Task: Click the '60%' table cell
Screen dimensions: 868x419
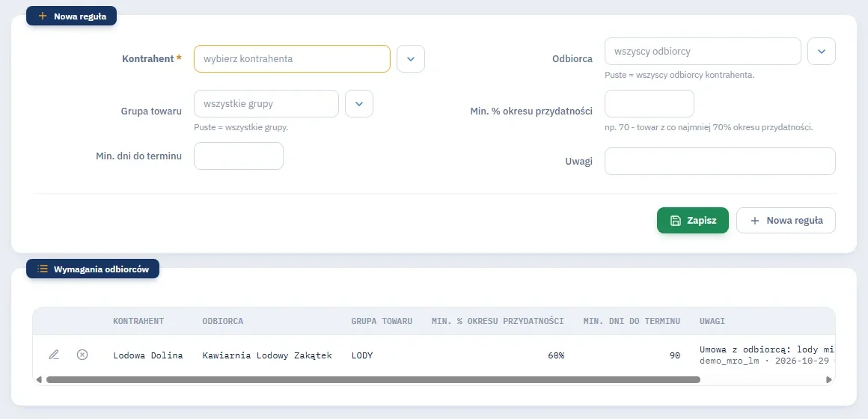Action: [x=556, y=355]
